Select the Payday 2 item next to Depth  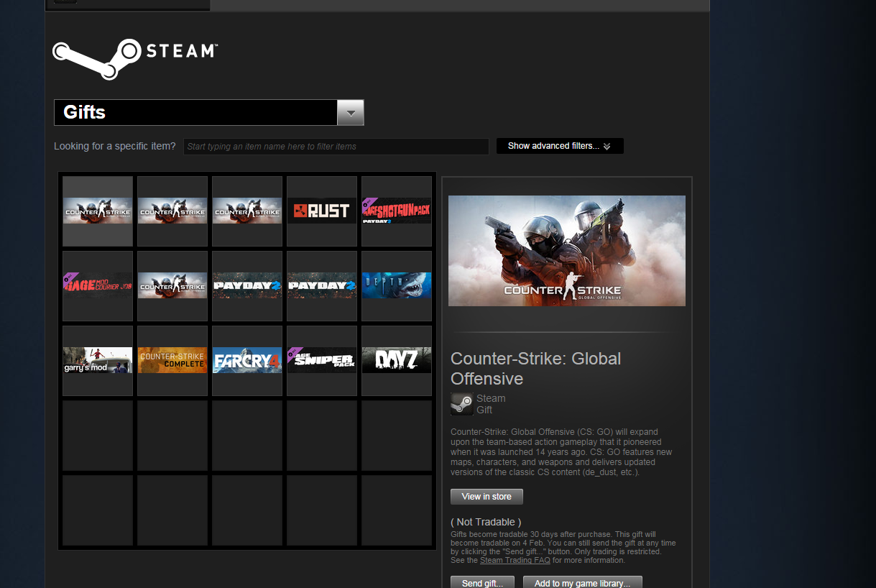coord(322,286)
